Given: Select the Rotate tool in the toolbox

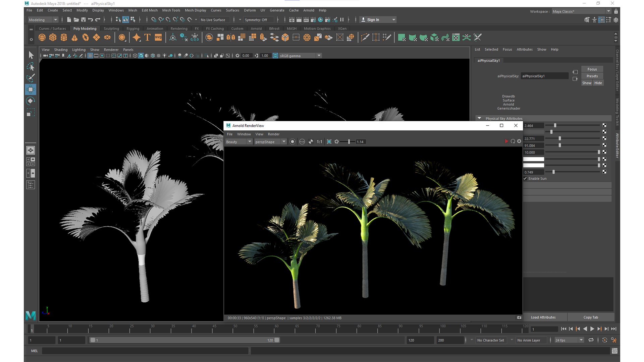Looking at the screenshot, I should click(31, 101).
